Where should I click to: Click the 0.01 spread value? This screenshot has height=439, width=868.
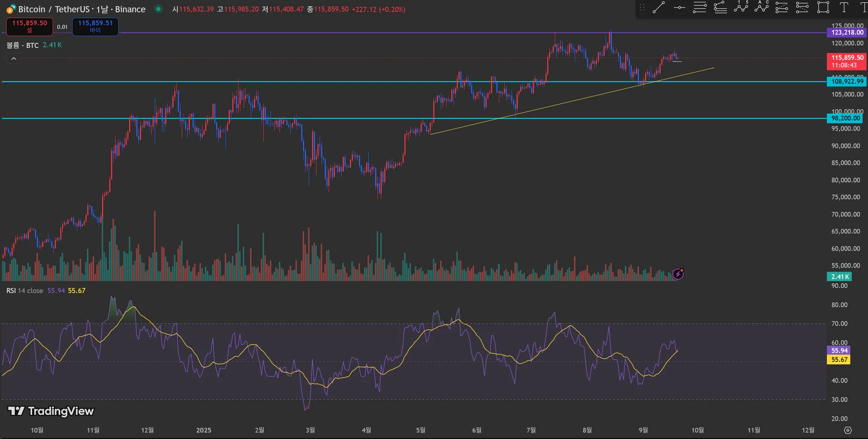point(62,27)
